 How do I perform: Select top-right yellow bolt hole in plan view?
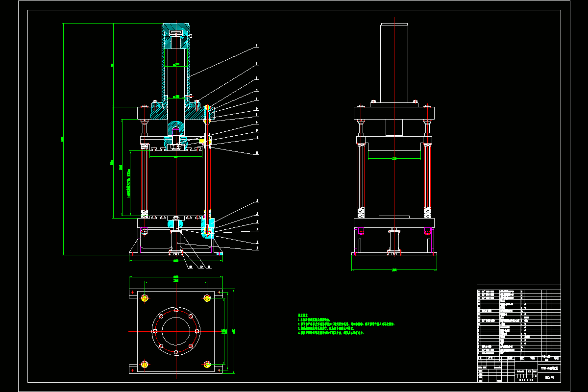(x=207, y=298)
